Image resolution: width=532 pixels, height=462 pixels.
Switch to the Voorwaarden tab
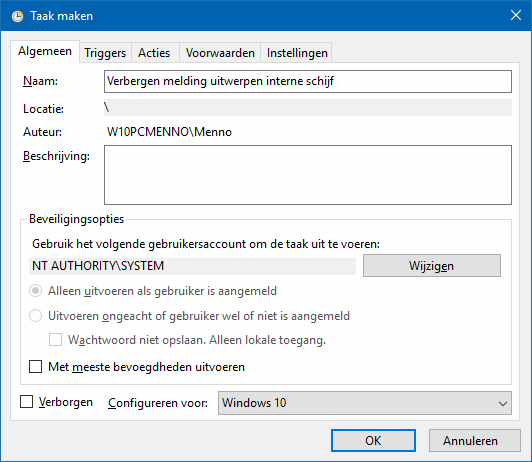(x=220, y=53)
